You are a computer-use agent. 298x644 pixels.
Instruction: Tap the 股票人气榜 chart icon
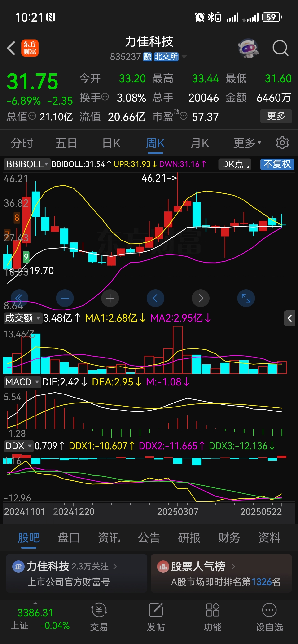[163, 567]
